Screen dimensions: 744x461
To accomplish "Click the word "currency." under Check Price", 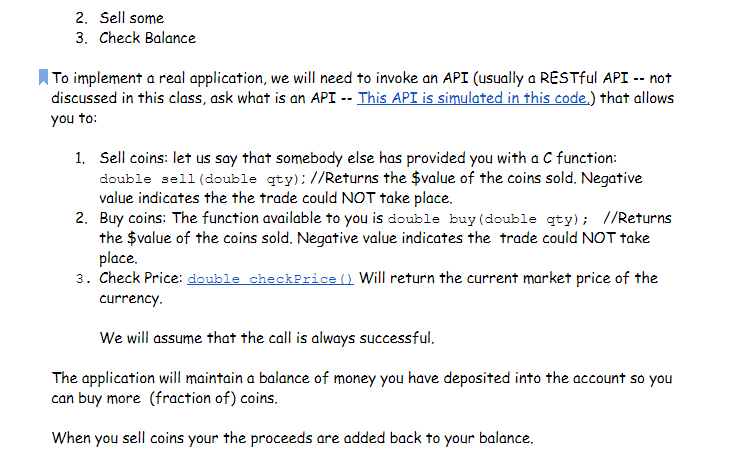I will pyautogui.click(x=130, y=298).
